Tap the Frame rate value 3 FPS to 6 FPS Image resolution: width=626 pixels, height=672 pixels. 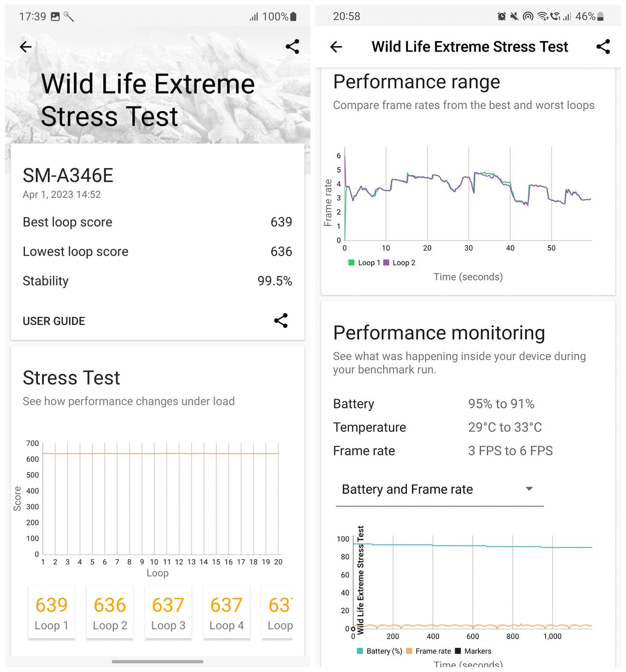[510, 451]
